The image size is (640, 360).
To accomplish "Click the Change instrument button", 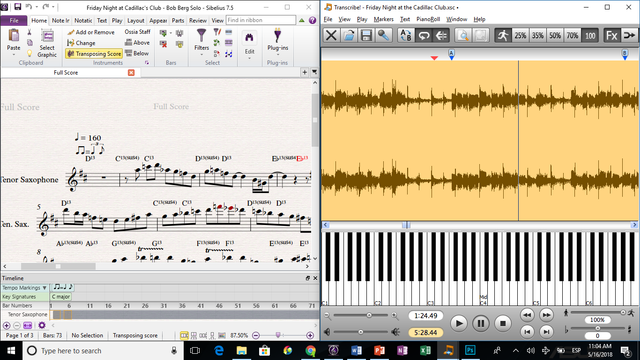I will point(81,43).
